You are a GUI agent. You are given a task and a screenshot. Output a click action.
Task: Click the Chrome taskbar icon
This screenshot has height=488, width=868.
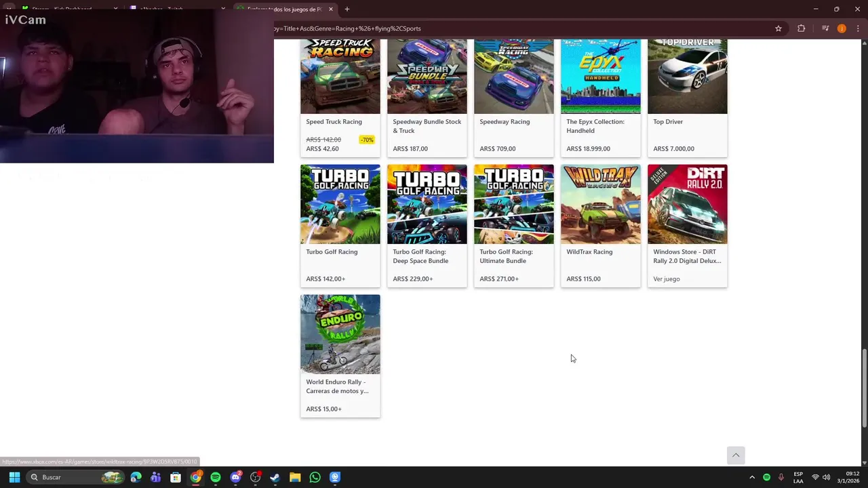(195, 477)
